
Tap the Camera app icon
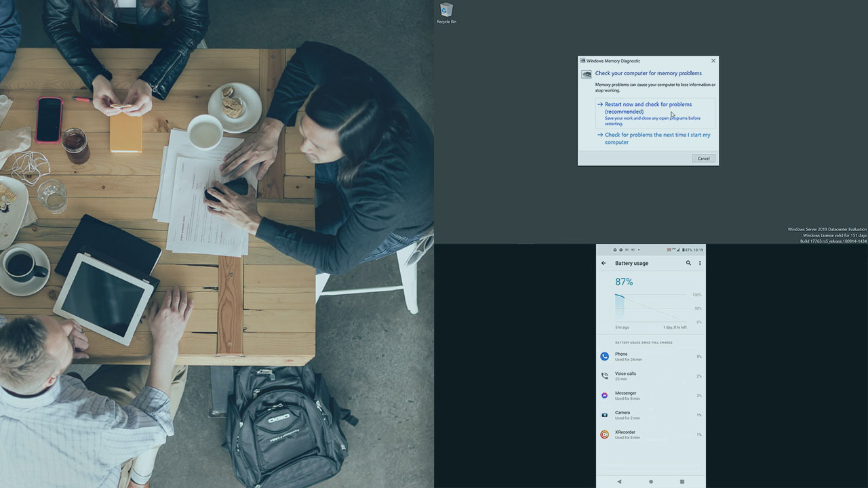(x=604, y=415)
